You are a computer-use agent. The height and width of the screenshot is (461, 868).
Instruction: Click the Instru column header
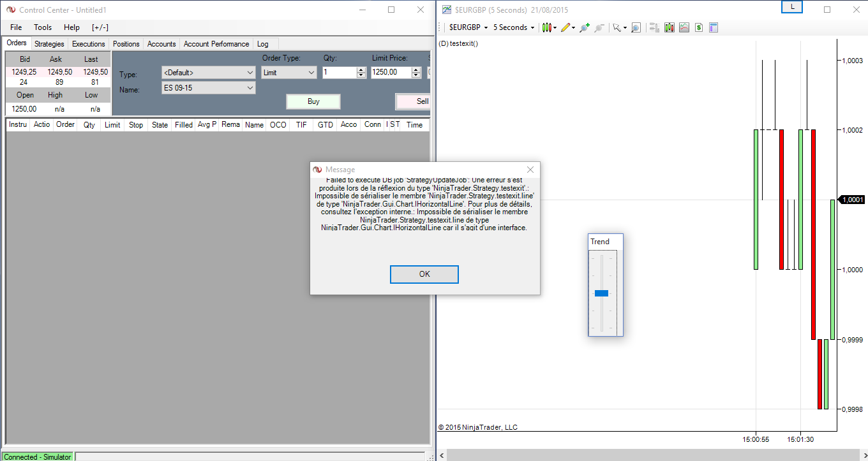pyautogui.click(x=18, y=125)
